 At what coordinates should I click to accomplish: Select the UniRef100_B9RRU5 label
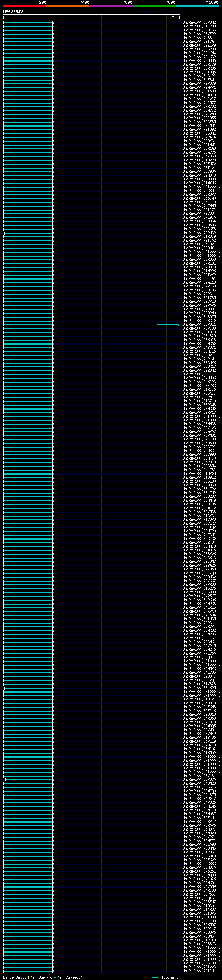tap(199, 68)
